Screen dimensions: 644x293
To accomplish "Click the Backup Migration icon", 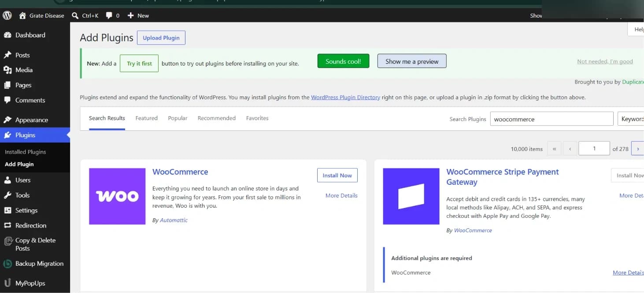I will tap(7, 264).
